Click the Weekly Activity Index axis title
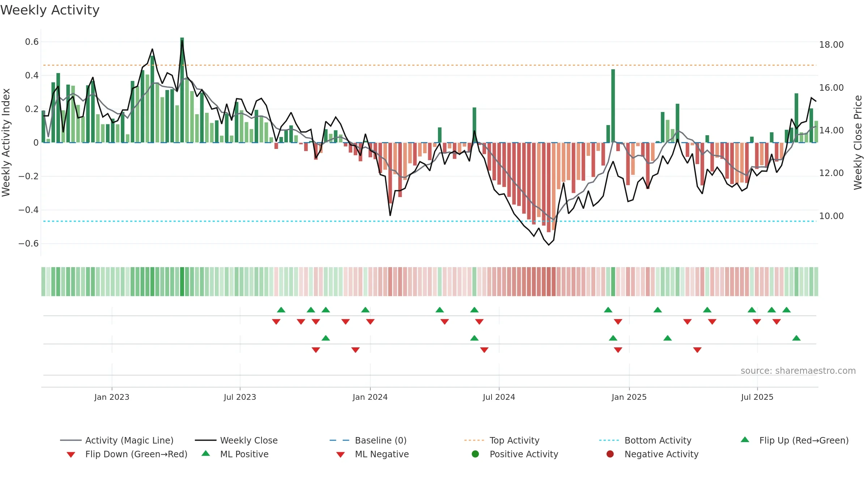This screenshot has width=868, height=488. [6, 142]
